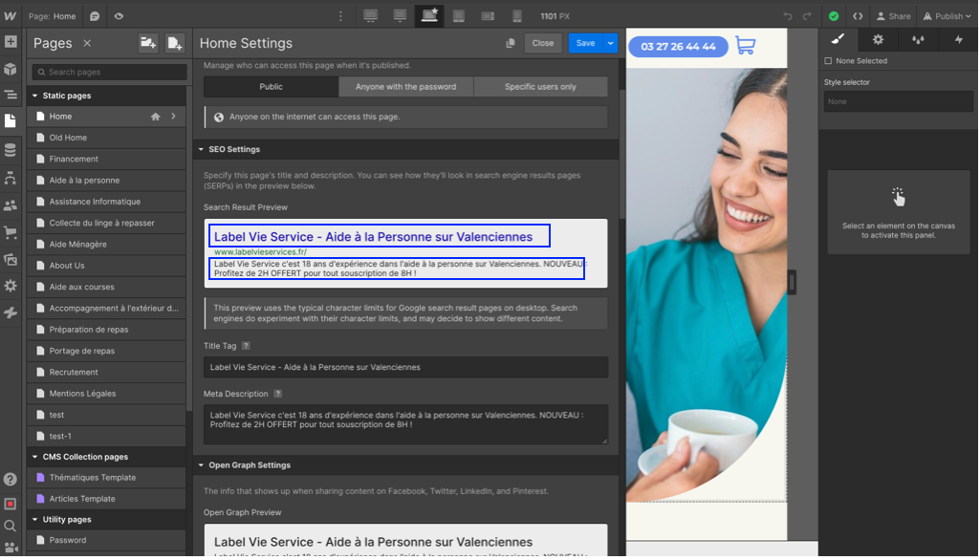
Task: Click the 03 27 26 44 44 phone button
Action: [678, 46]
